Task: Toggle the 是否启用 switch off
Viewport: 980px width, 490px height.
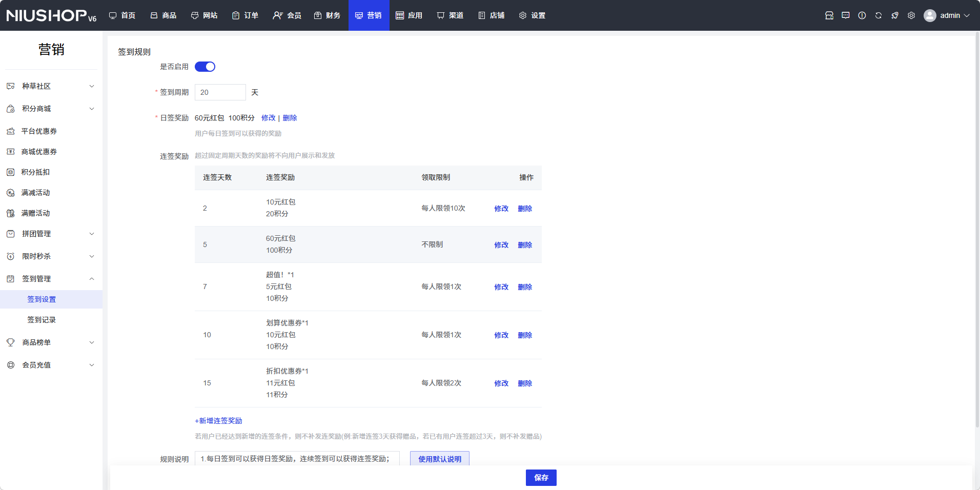Action: pyautogui.click(x=205, y=67)
